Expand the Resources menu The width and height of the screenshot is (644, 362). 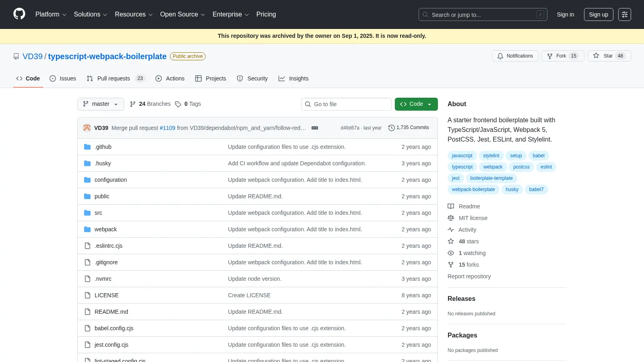[134, 14]
